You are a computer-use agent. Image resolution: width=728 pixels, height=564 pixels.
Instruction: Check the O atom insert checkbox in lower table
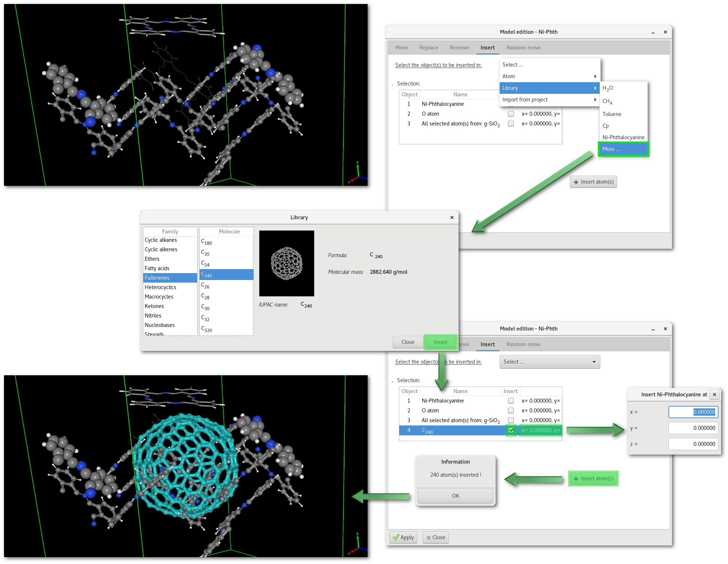pos(511,411)
